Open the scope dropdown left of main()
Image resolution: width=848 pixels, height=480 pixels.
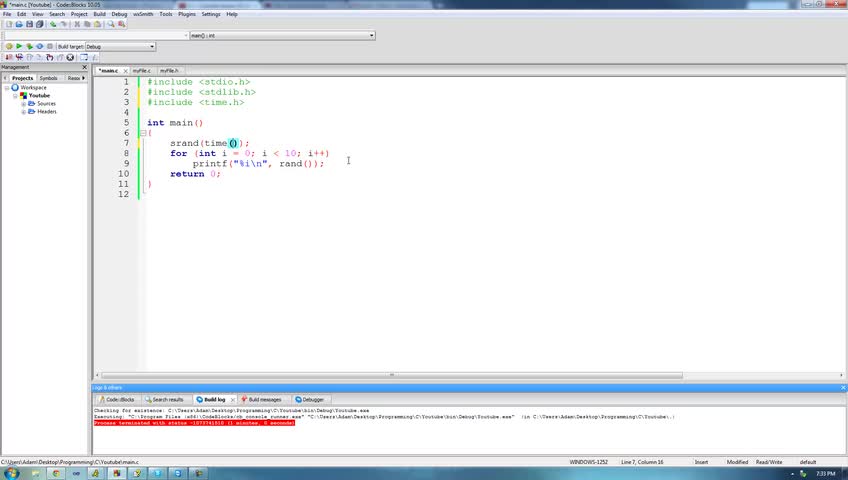point(96,35)
